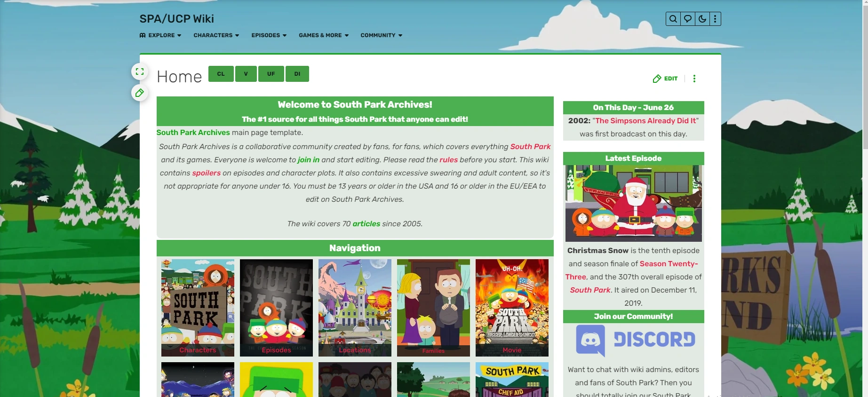The width and height of the screenshot is (868, 397).
Task: Open the search icon in header
Action: click(673, 19)
